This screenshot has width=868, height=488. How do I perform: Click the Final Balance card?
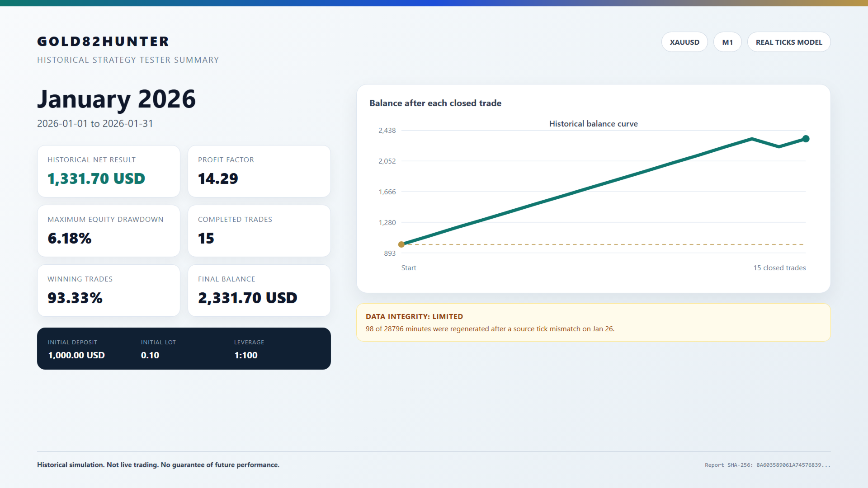click(x=259, y=291)
